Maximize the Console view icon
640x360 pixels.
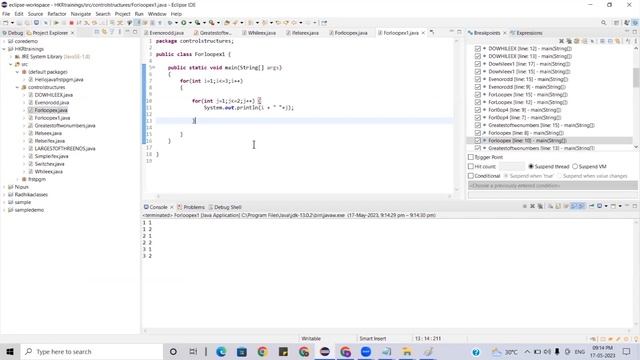635,206
